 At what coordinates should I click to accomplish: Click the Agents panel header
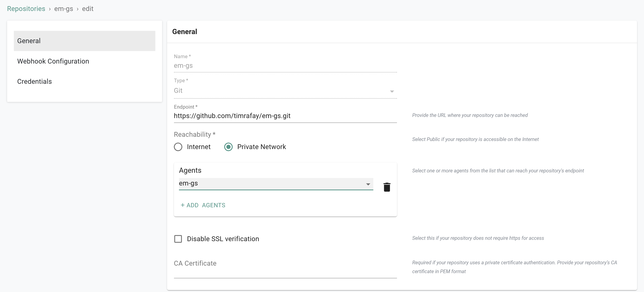click(190, 170)
